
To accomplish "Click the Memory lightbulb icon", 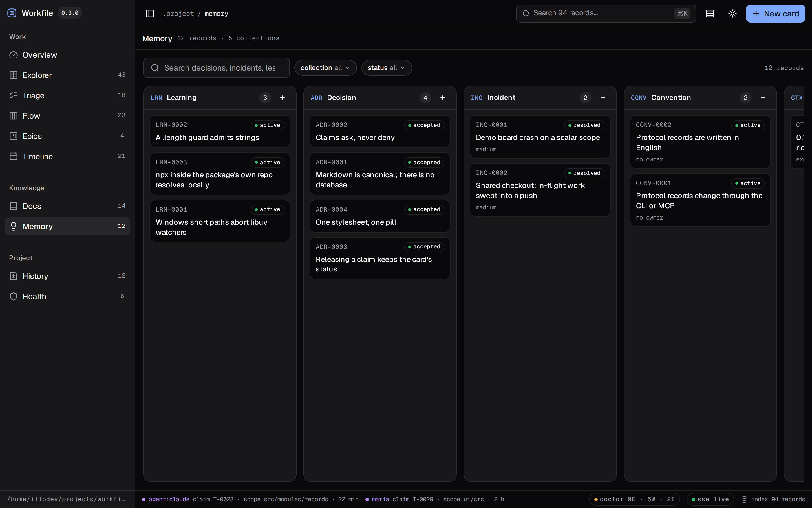I will (x=14, y=226).
